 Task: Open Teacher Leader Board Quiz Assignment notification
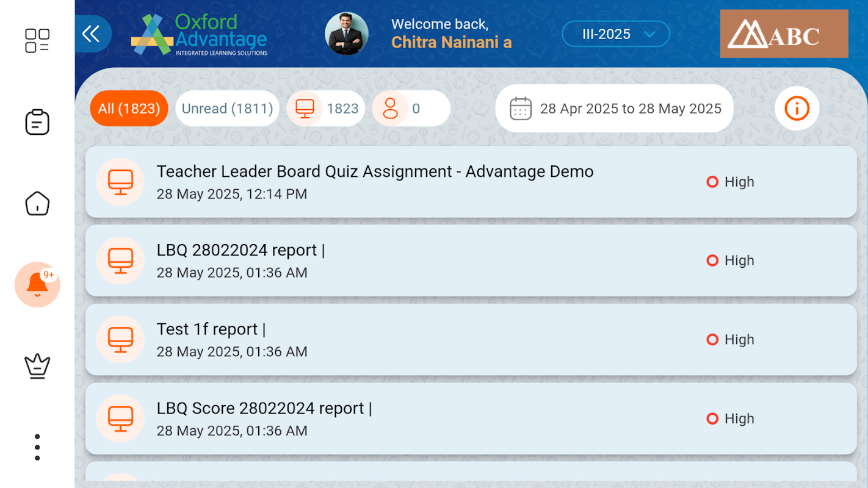[x=471, y=182]
